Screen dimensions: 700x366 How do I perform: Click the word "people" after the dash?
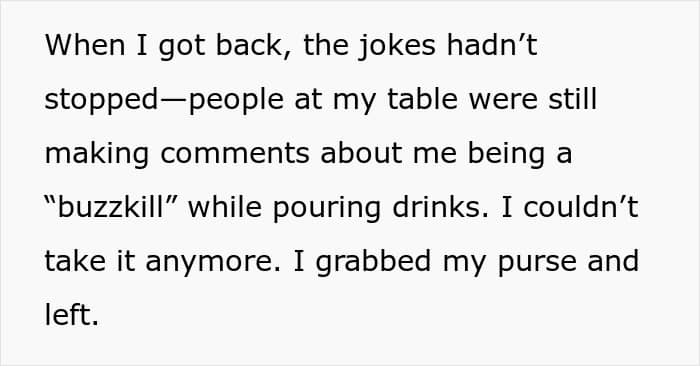coord(237,100)
